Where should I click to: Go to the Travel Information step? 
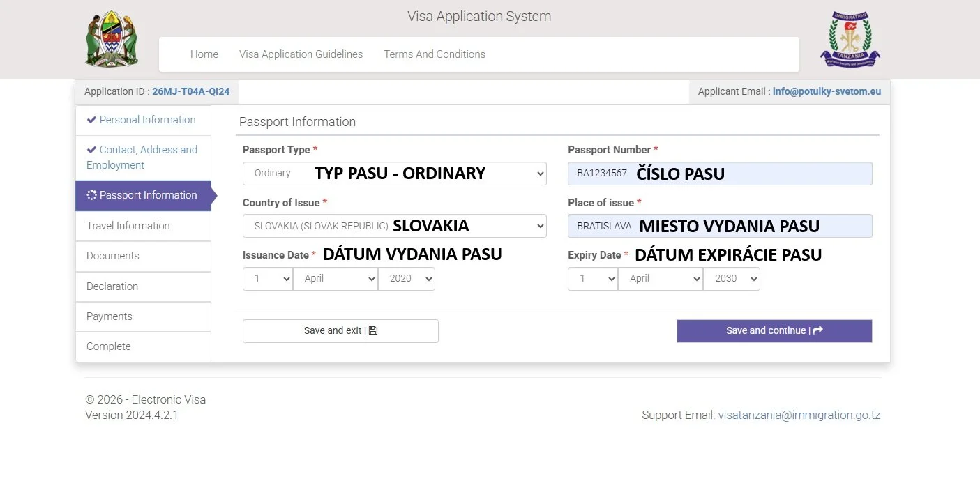[143, 226]
